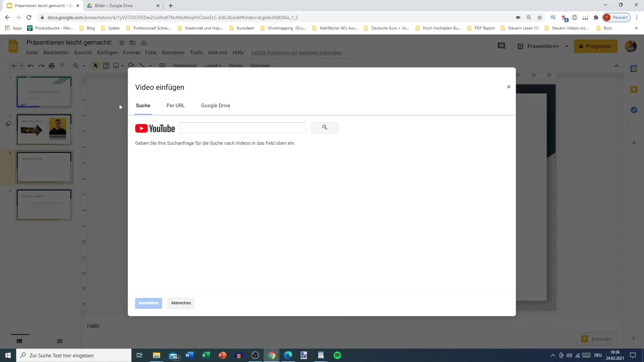This screenshot has height=362, width=644.
Task: Switch to filmstrip view icon
Action: [x=19, y=341]
